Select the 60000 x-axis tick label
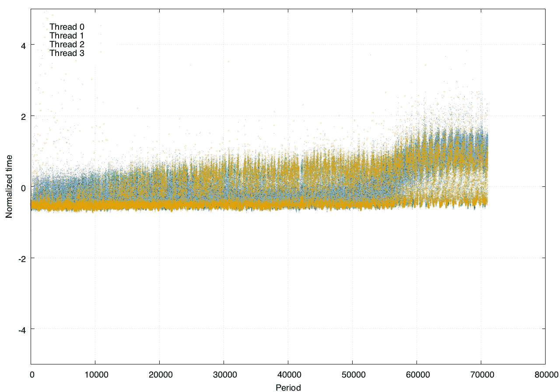Image resolution: width=560 pixels, height=392 pixels. (416, 375)
